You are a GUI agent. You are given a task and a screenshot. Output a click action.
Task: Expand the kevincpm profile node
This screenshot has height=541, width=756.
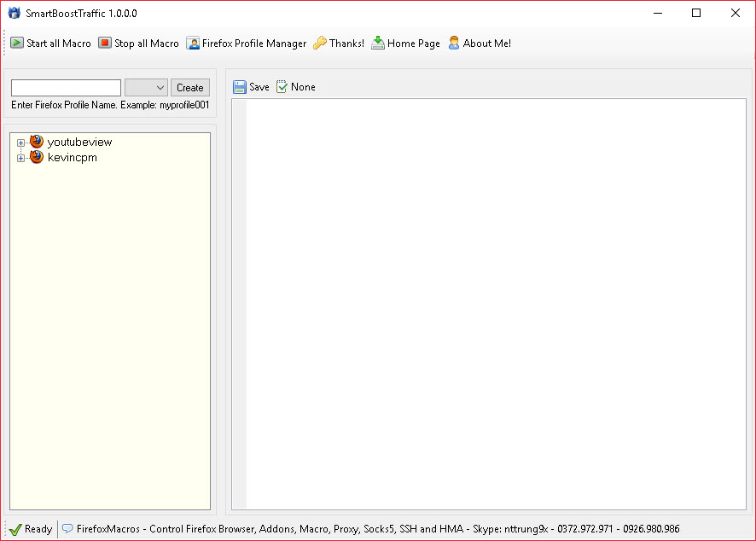20,158
